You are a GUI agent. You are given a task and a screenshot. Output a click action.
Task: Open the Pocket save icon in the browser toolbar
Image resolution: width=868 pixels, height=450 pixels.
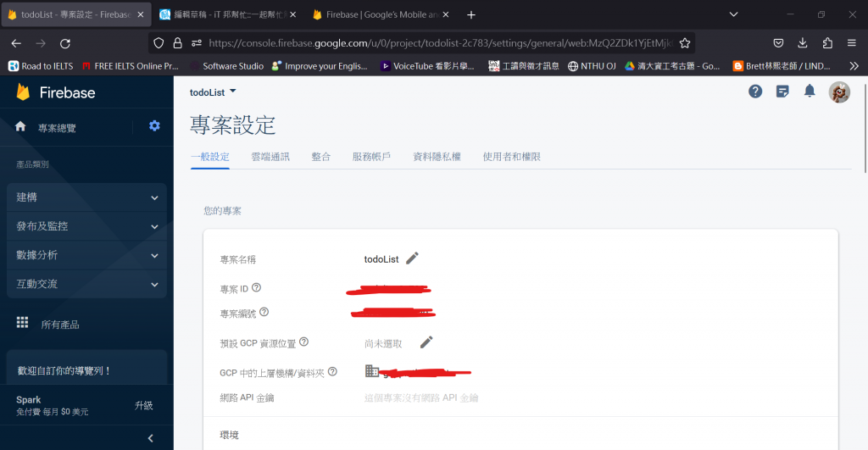778,43
